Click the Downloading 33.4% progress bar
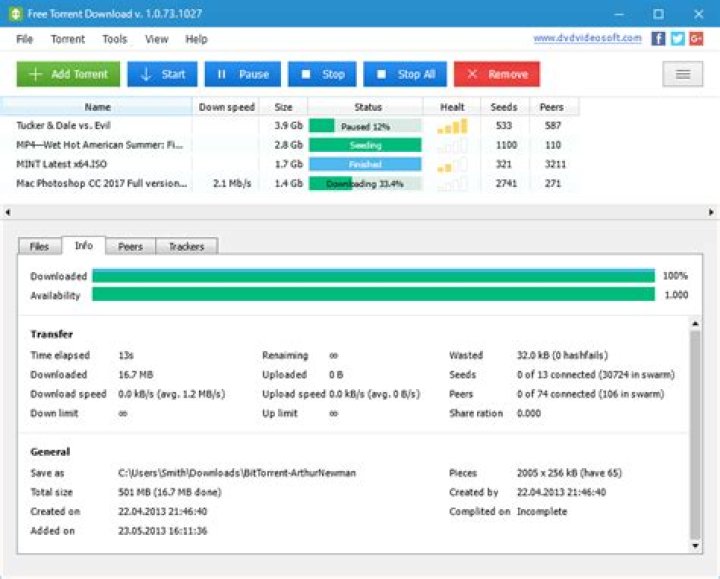The width and height of the screenshot is (720, 579). tap(365, 184)
